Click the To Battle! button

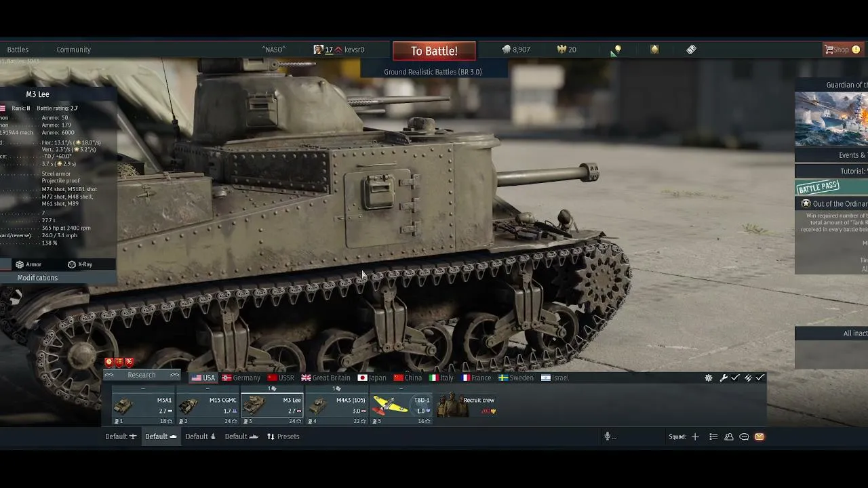434,51
